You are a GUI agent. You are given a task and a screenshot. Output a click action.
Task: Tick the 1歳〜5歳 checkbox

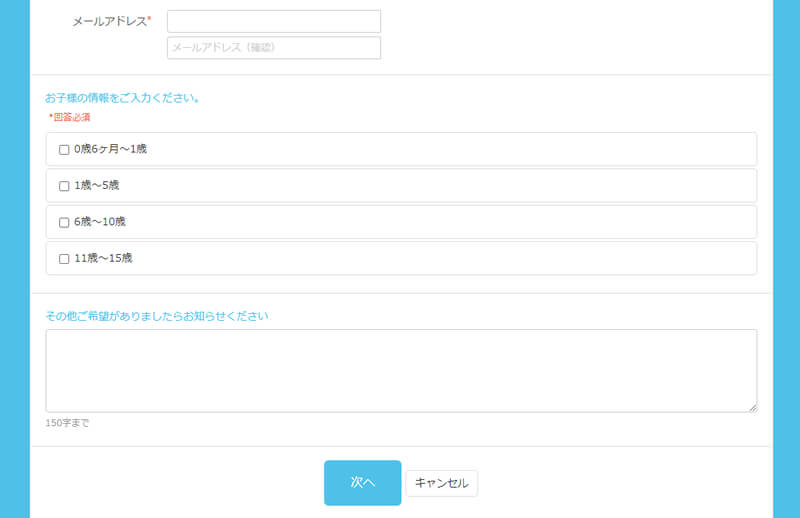pyautogui.click(x=64, y=186)
